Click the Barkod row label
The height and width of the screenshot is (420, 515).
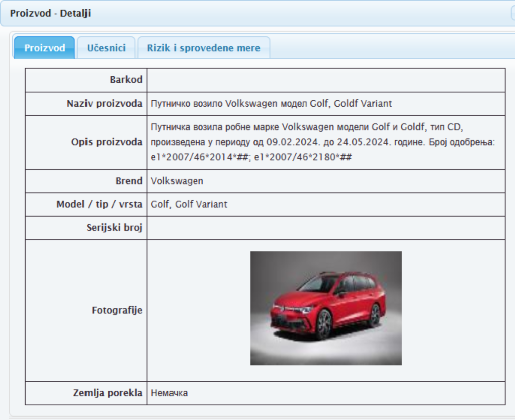click(126, 80)
